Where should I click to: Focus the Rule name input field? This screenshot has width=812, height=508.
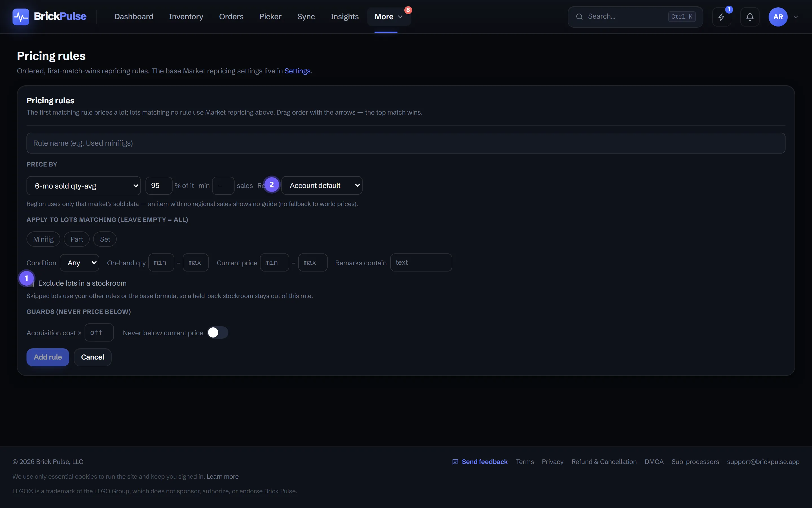406,143
